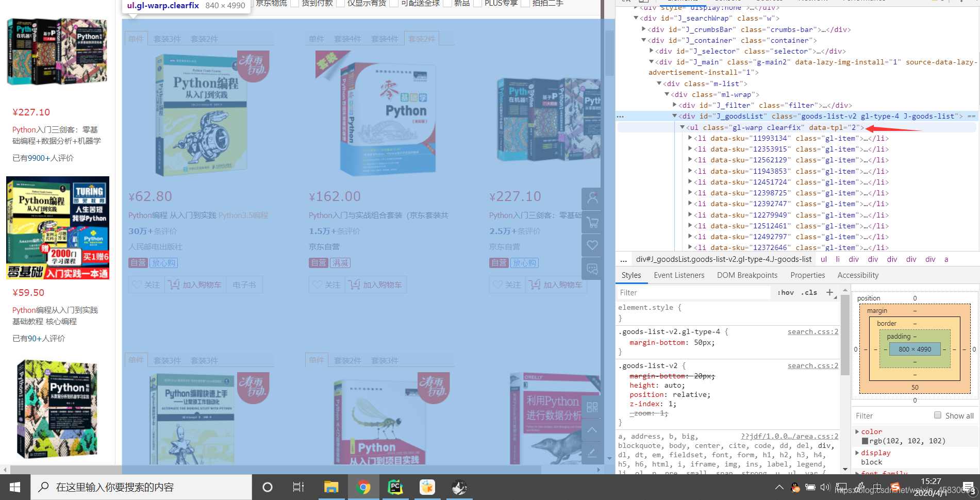This screenshot has width=980, height=500.
Task: Switch to Properties tab
Action: point(807,275)
